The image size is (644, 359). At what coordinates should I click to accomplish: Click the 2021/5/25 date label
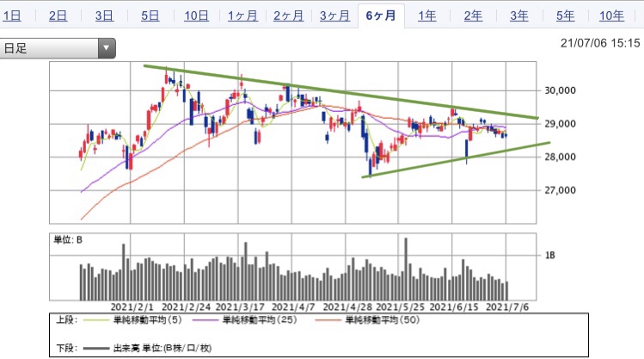(x=401, y=307)
